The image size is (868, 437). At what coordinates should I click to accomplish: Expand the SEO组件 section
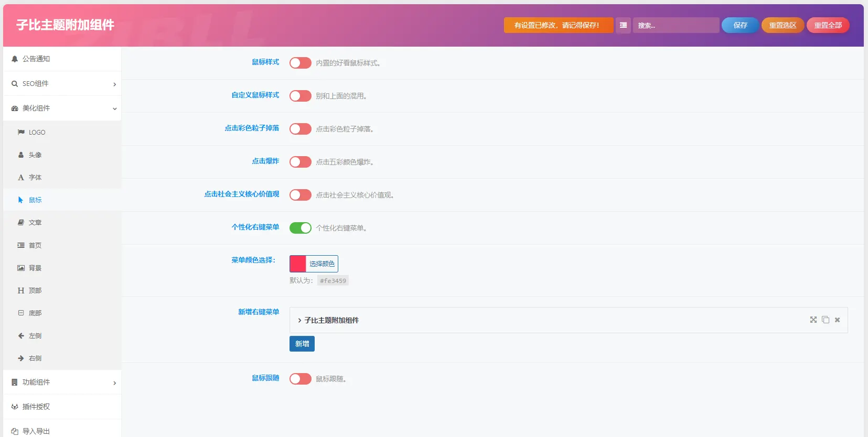point(62,83)
